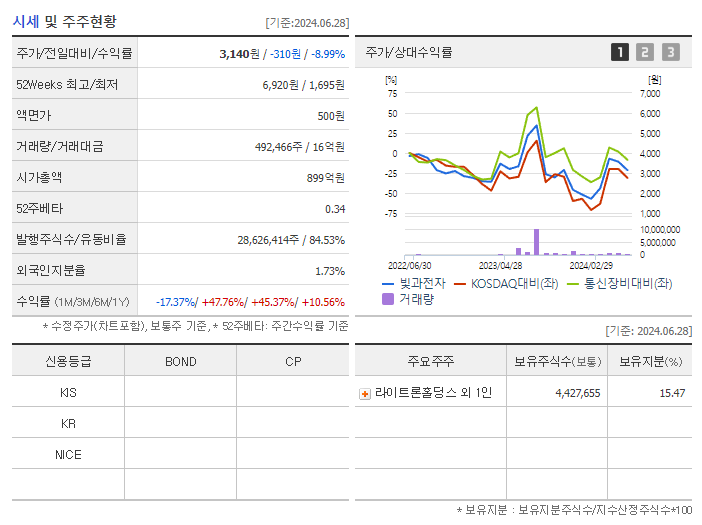Image resolution: width=702 pixels, height=525 pixels.
Task: Click the 3M return +47.76%
Action: point(223,302)
